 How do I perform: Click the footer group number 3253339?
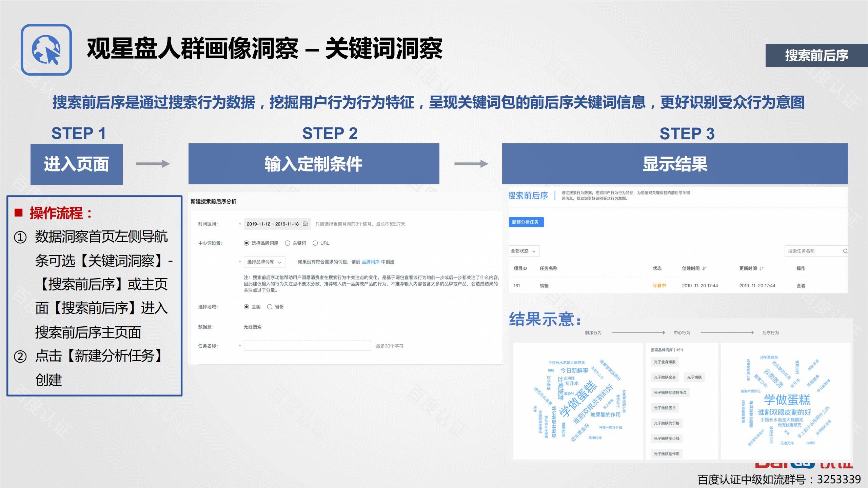(x=839, y=479)
